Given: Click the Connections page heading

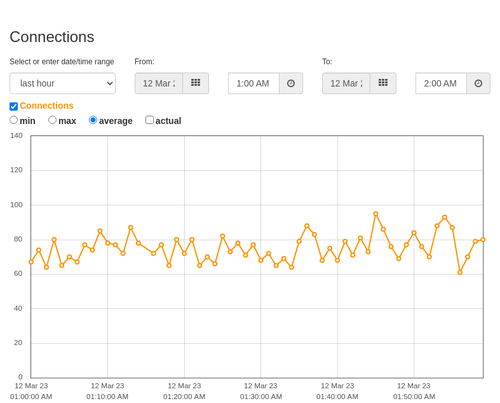Looking at the screenshot, I should pyautogui.click(x=52, y=37).
